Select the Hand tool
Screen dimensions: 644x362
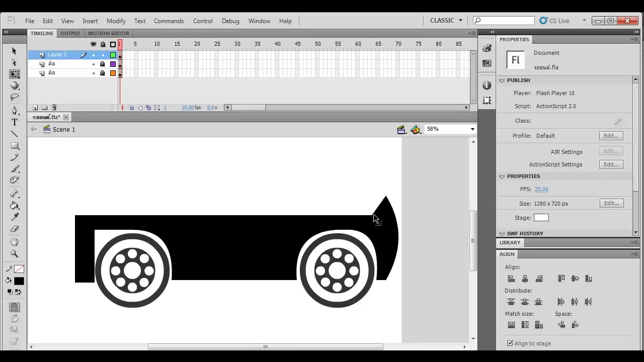(x=14, y=242)
